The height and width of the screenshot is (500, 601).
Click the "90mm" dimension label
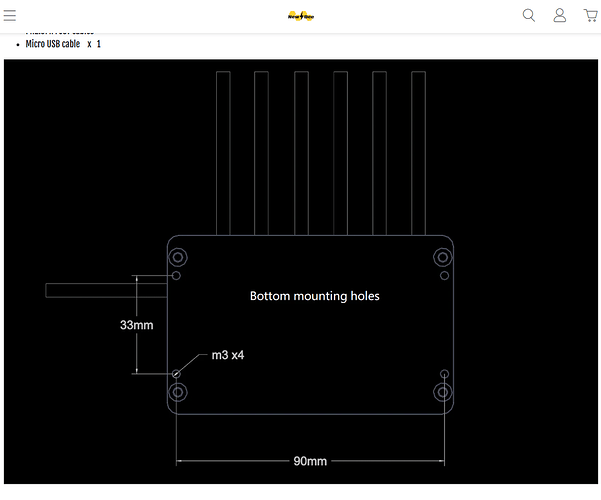pyautogui.click(x=310, y=461)
